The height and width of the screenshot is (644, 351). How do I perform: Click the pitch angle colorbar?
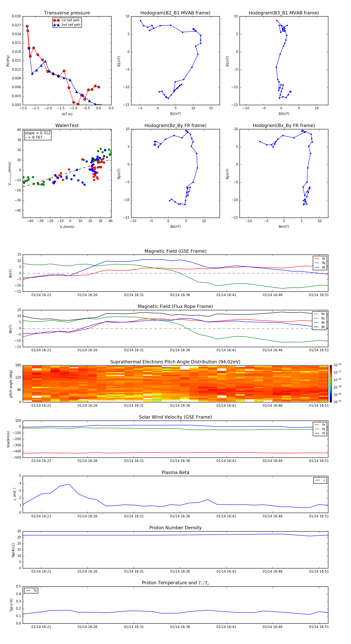tap(331, 383)
